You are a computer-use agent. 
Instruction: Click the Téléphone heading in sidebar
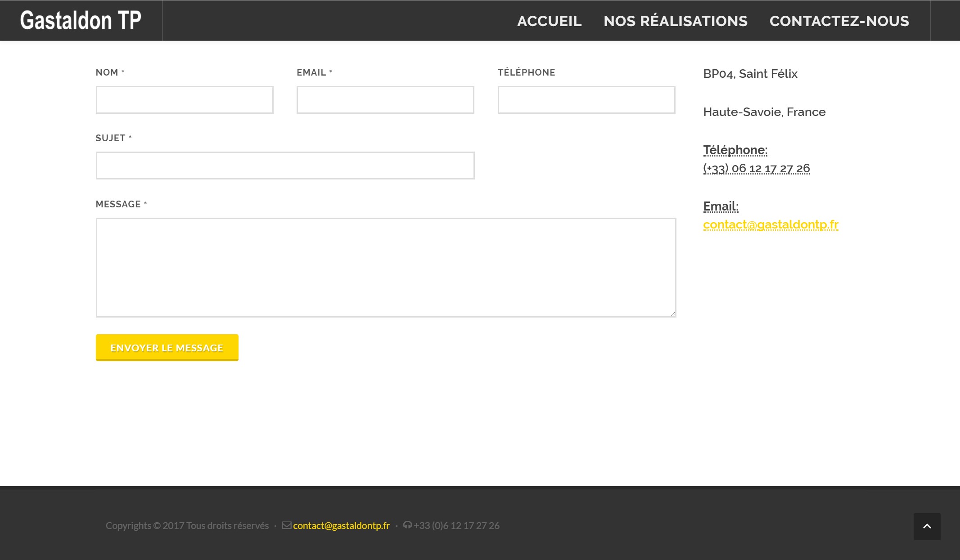(735, 150)
